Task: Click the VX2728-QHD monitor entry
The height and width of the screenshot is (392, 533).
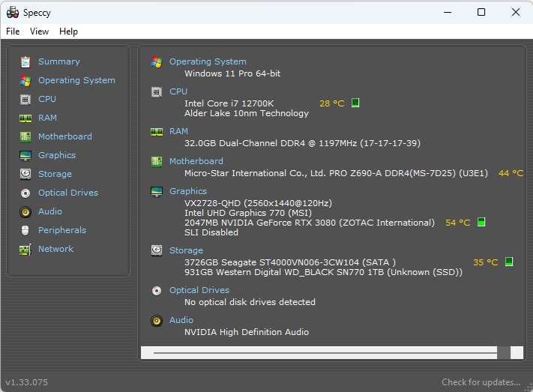Action: coord(258,203)
